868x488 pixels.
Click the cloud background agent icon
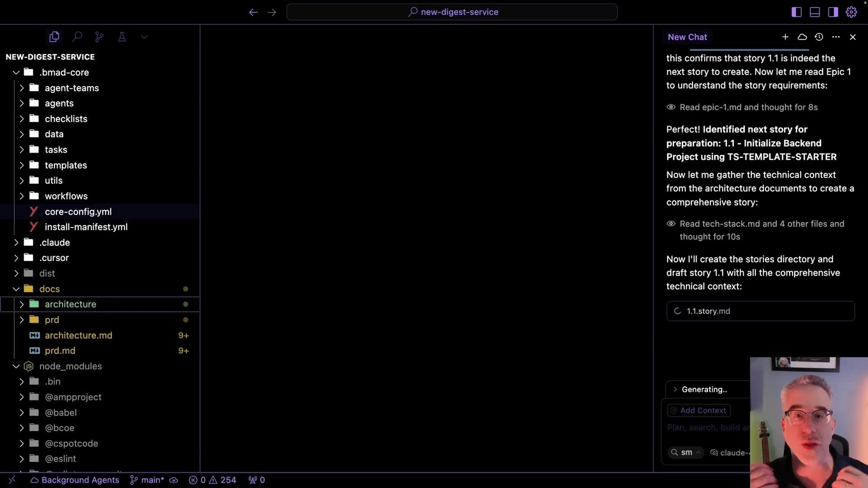pos(802,37)
